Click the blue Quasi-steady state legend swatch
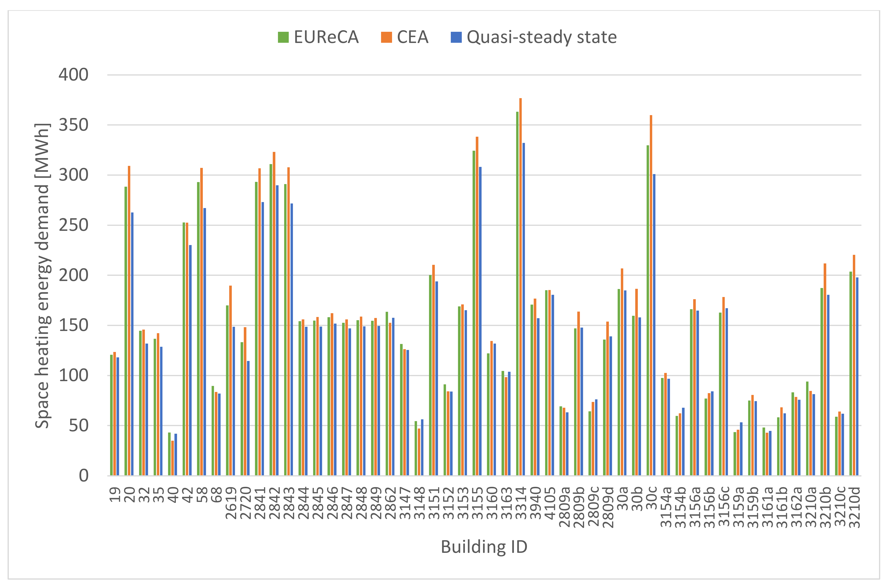 pyautogui.click(x=456, y=38)
